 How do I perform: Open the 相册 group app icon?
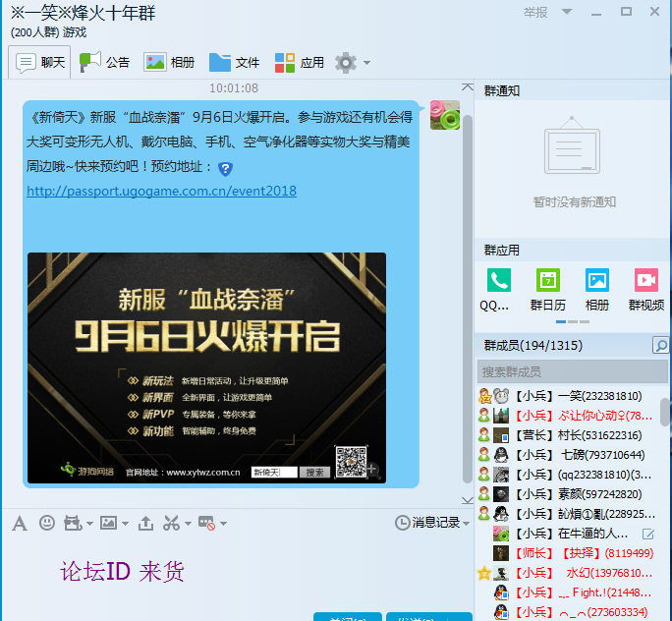(x=597, y=290)
